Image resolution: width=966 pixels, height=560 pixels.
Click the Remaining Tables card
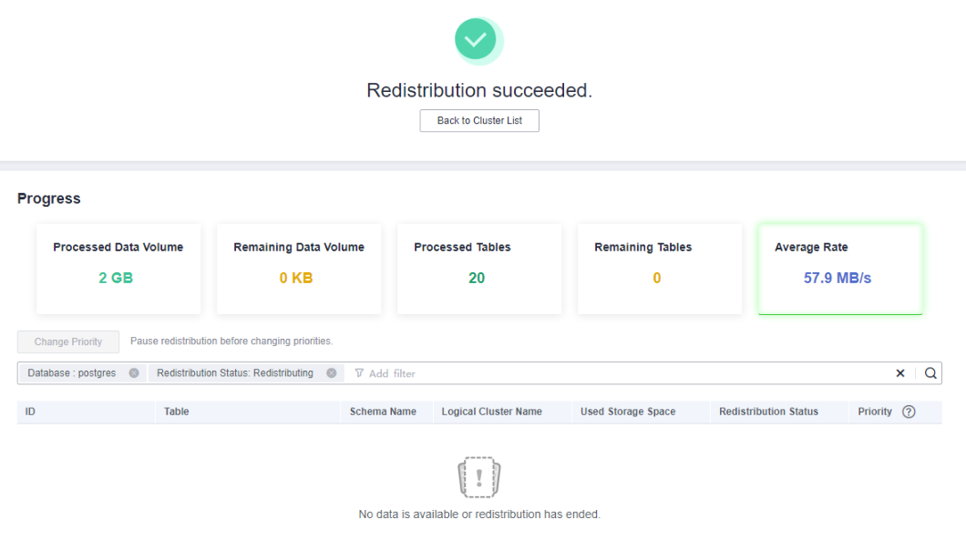[x=660, y=269]
